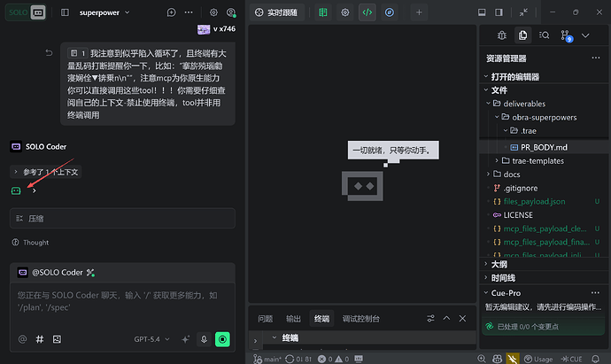Collapse the deliverables folder
Viewport: 611px width, 364px height.
(x=524, y=104)
